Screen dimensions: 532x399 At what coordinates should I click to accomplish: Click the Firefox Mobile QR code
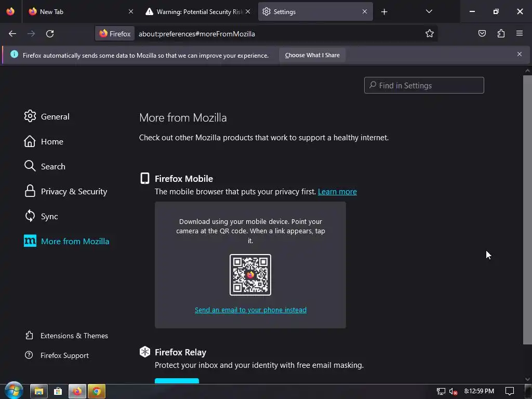tap(250, 275)
